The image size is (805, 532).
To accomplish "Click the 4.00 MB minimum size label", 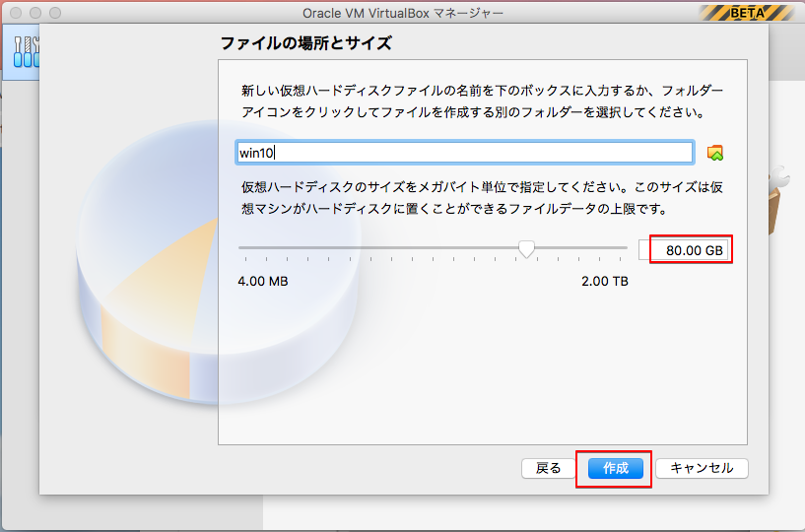I will coord(263,282).
